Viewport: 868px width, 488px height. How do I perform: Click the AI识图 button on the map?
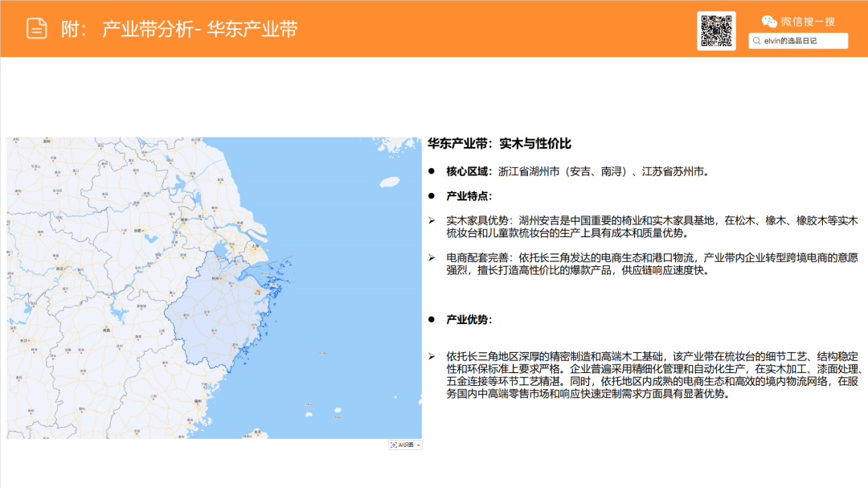click(406, 446)
